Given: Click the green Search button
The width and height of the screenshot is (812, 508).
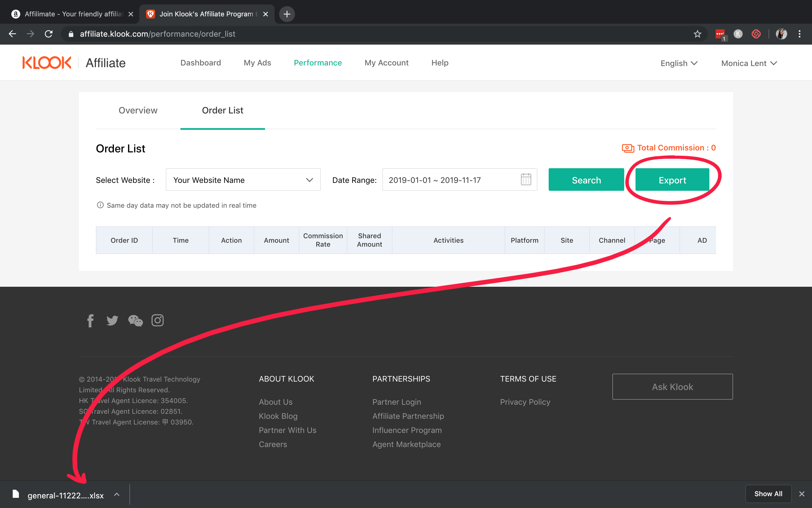Looking at the screenshot, I should (586, 179).
